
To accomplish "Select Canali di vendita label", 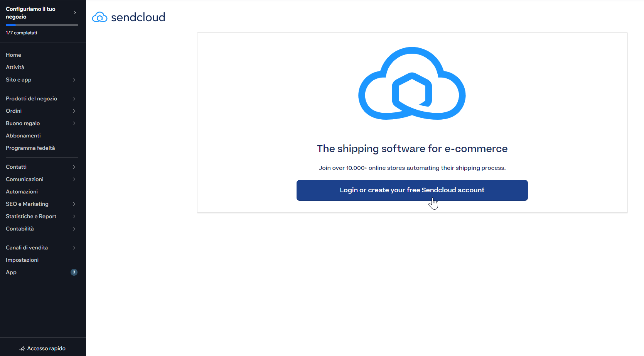I will click(x=27, y=248).
